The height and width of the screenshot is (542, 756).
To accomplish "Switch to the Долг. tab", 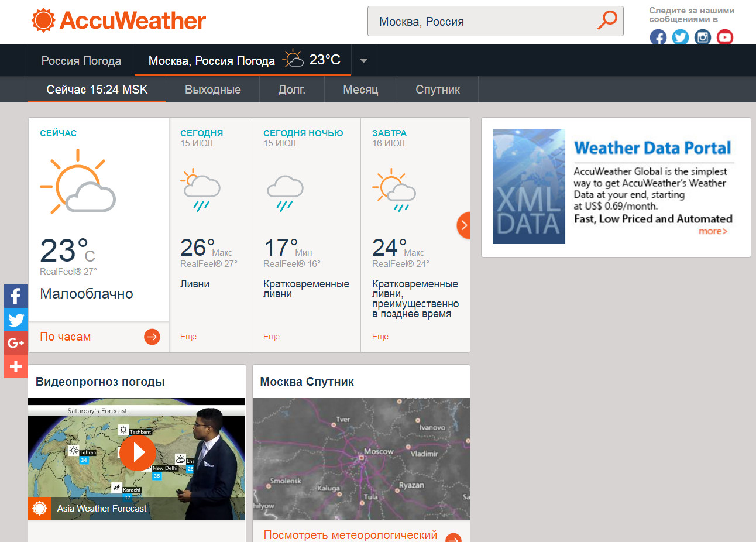I will click(292, 90).
